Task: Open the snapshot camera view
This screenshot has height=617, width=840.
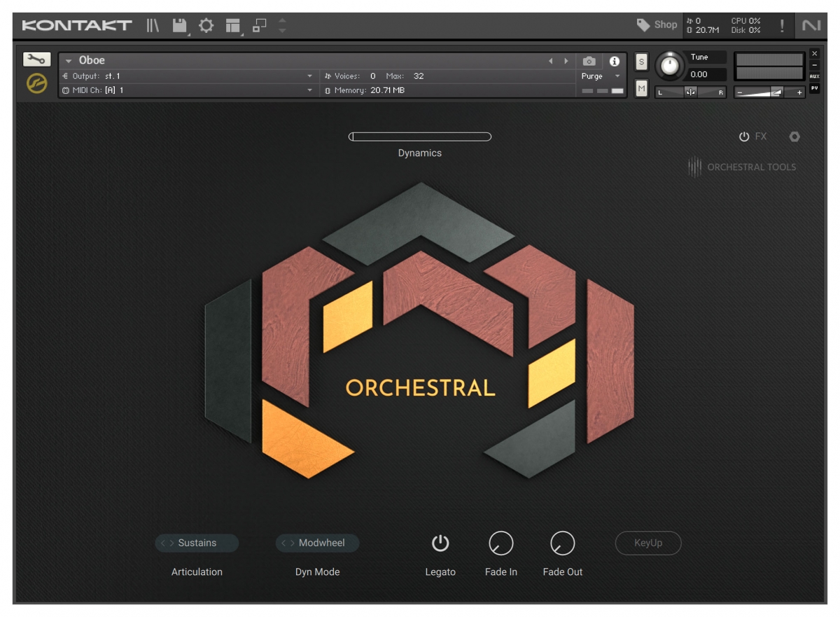Action: [589, 61]
